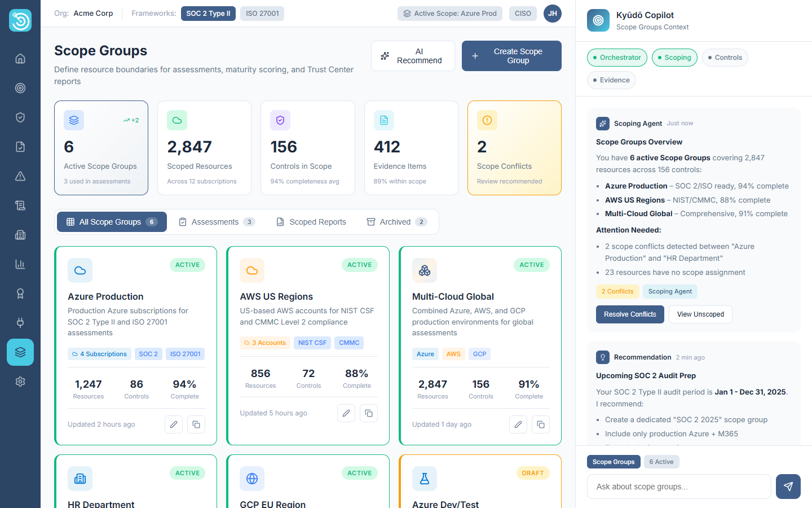Click the Azure Production cloud icon
812x508 pixels.
80,270
